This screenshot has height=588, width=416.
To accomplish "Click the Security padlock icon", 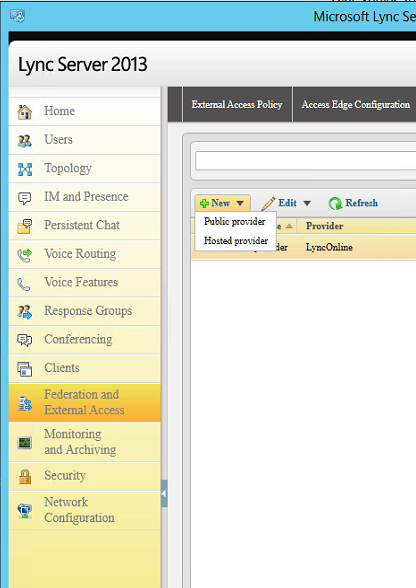I will pyautogui.click(x=25, y=477).
